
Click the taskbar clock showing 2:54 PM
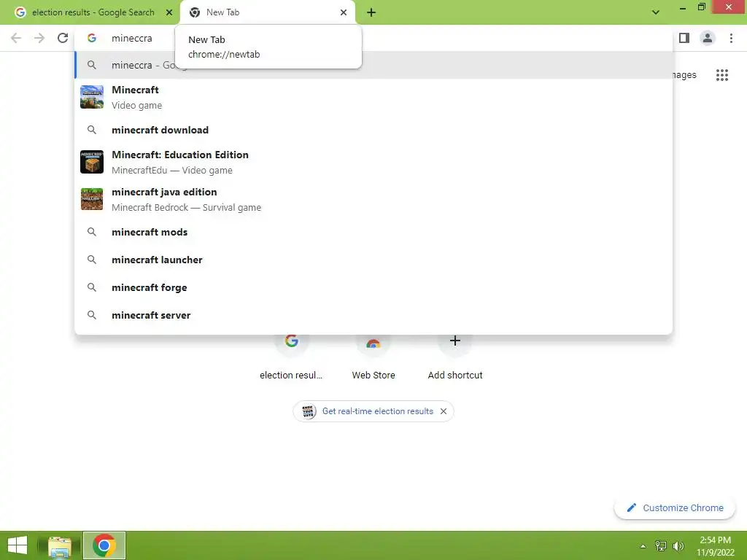(715, 545)
